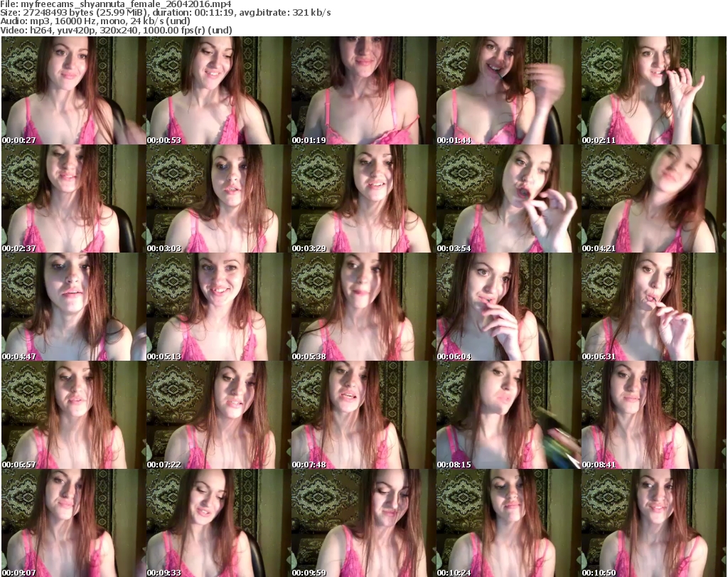Viewport: 728px width, 577px height.
Task: Open the frame marked 00:01:19
Action: 363,90
